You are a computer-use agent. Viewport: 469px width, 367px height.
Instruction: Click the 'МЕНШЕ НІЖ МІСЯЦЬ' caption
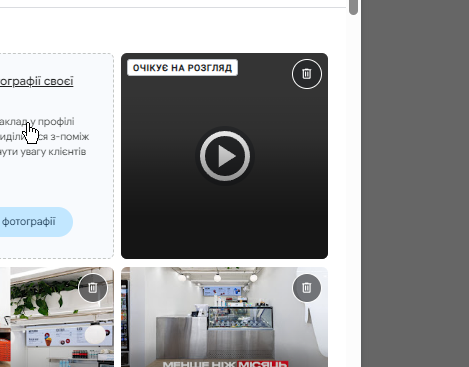225,364
